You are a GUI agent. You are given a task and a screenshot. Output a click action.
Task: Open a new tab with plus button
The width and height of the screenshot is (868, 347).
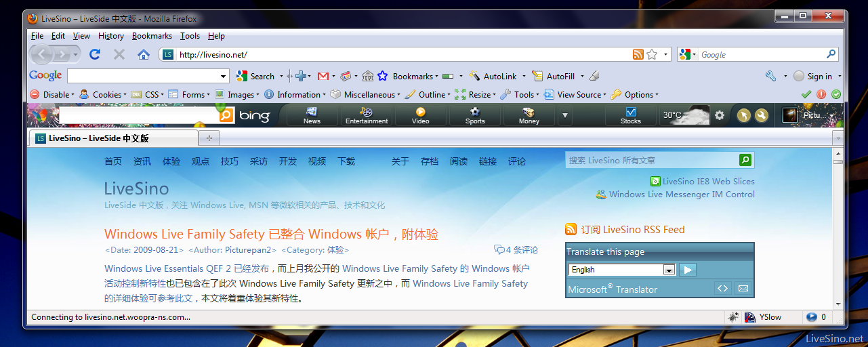209,138
